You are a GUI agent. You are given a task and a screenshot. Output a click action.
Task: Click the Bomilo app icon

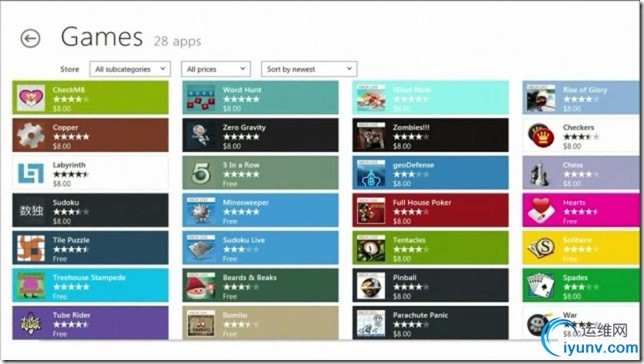pyautogui.click(x=201, y=323)
